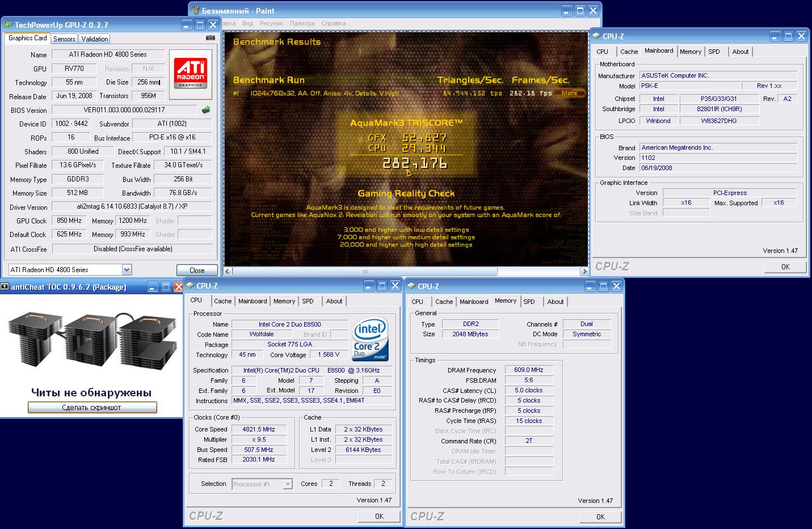The image size is (812, 529).
Task: Click OK in the CPU-Z Memory window
Action: [x=600, y=517]
